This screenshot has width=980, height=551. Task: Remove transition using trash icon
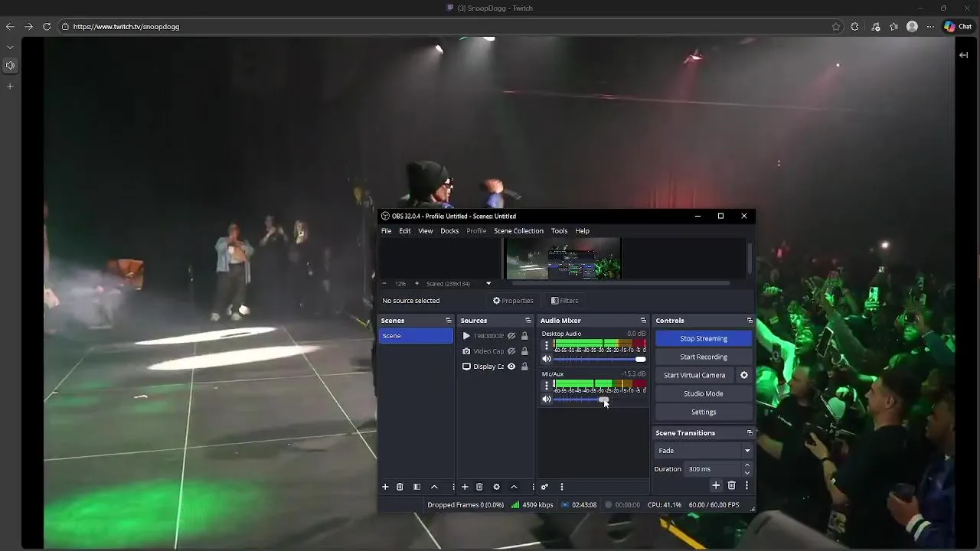731,485
